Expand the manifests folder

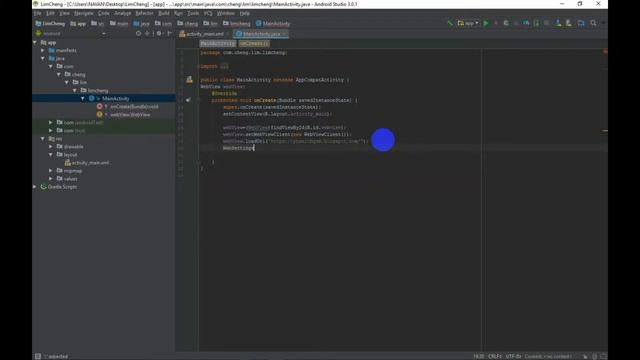click(43, 50)
